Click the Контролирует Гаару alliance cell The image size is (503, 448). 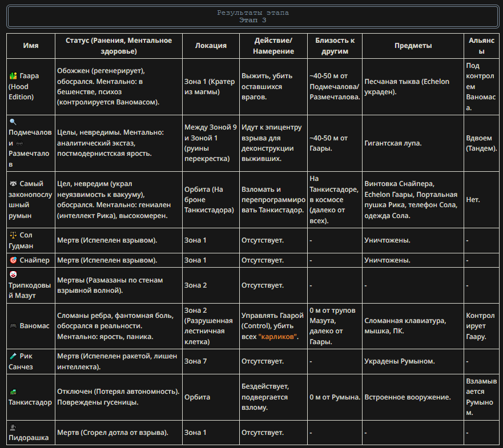tap(481, 326)
